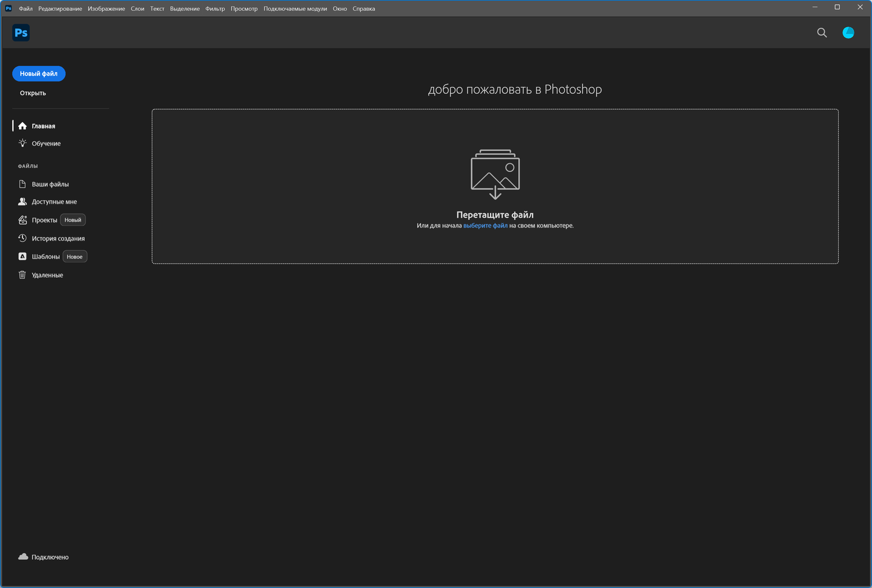This screenshot has width=872, height=588.
Task: Click the Главная home icon
Action: coord(22,126)
